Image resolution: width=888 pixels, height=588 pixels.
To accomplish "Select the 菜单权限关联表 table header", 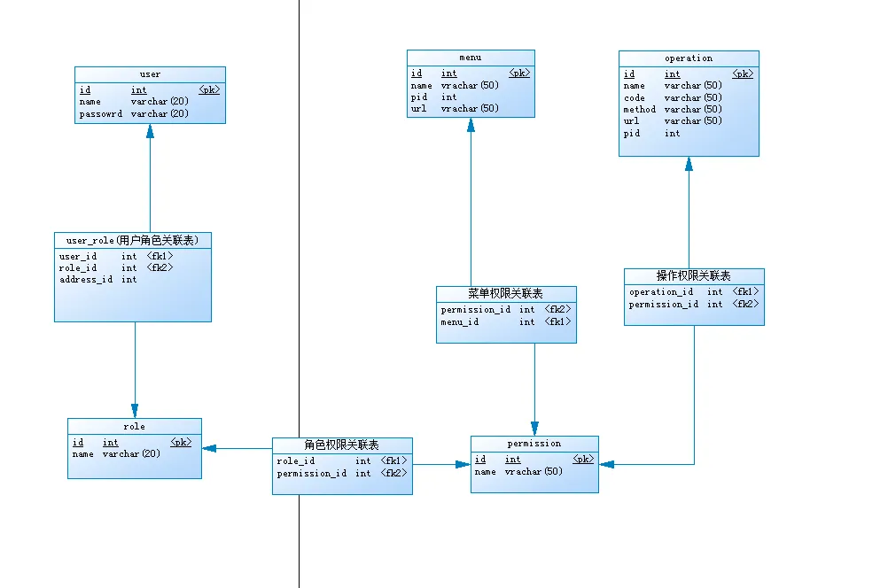I will 506,294.
